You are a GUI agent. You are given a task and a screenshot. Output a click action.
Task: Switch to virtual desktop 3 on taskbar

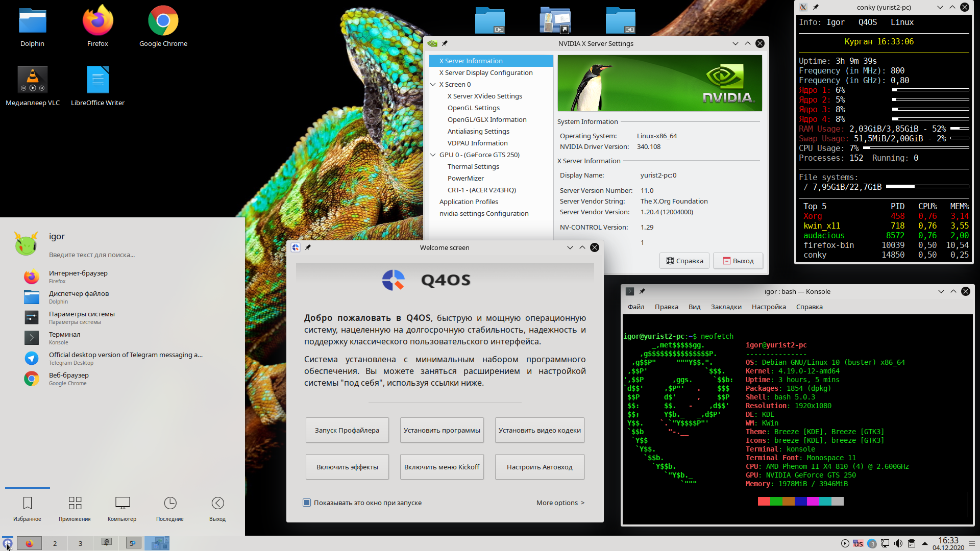click(x=80, y=543)
